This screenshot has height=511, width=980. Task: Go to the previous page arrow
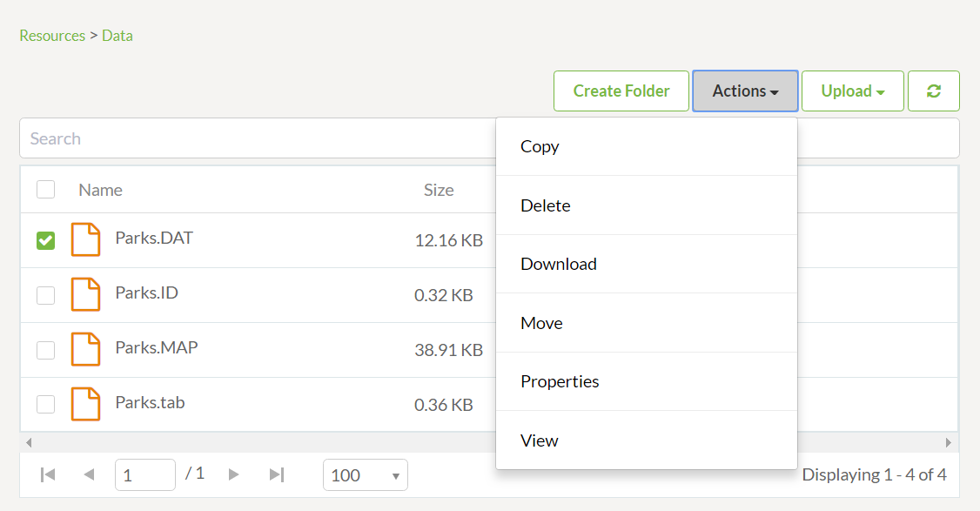point(89,474)
